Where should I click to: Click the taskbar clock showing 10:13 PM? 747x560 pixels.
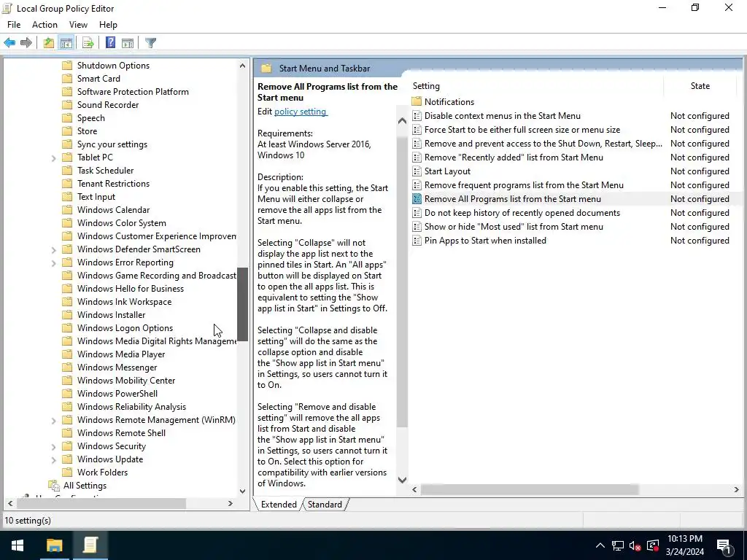pos(685,545)
